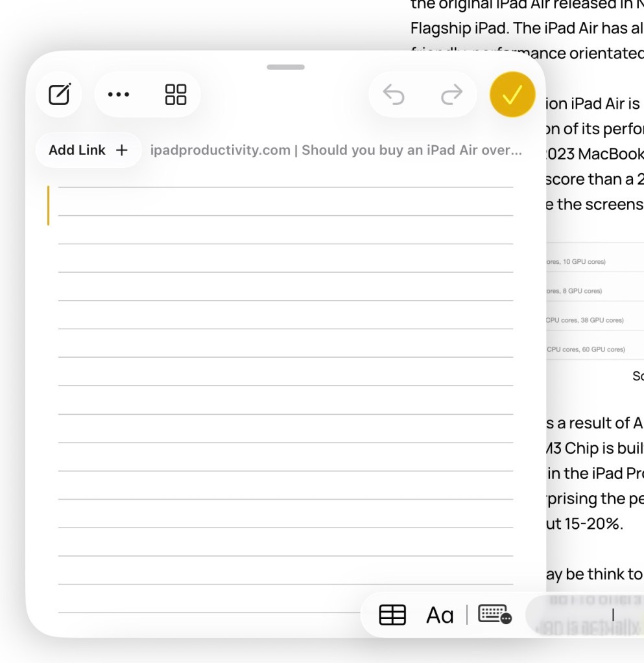Show all notes using the grid icon
Viewport: 644px width, 663px height.
click(x=176, y=95)
